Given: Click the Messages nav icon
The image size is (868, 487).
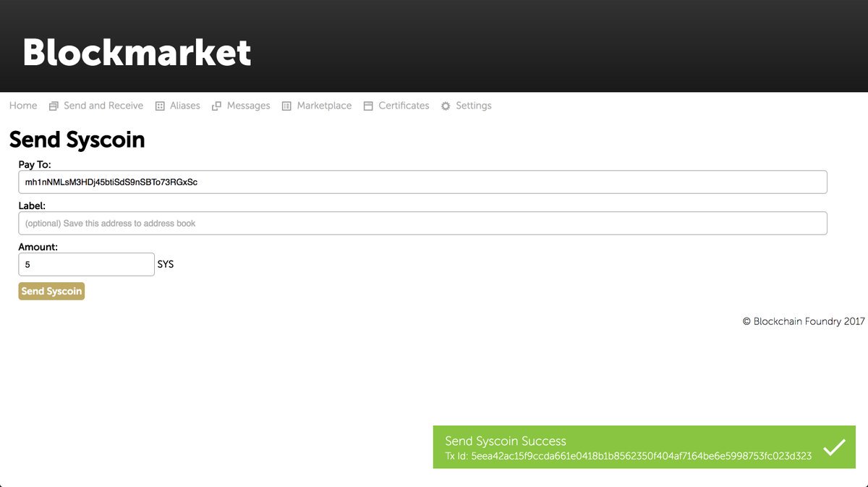Looking at the screenshot, I should (x=216, y=106).
